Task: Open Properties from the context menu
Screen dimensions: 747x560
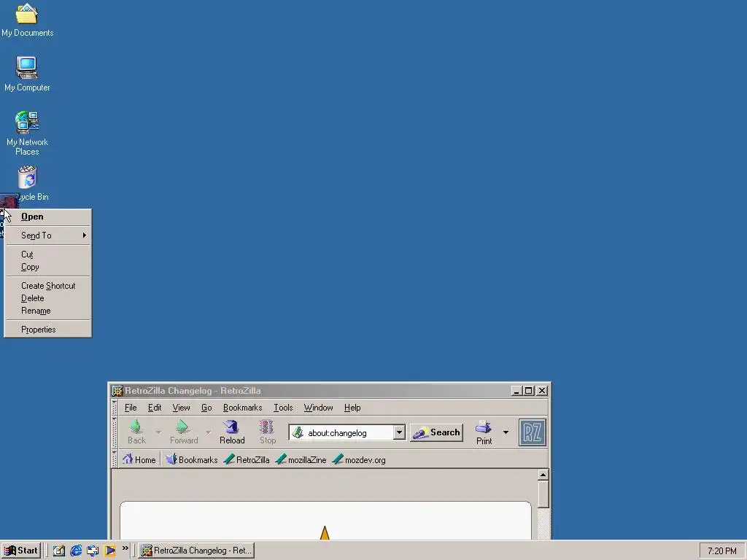Action: (x=47, y=330)
